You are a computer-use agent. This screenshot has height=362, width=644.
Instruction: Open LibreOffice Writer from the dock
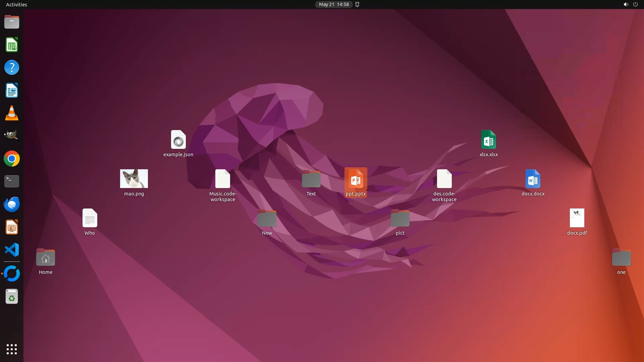coord(12,90)
